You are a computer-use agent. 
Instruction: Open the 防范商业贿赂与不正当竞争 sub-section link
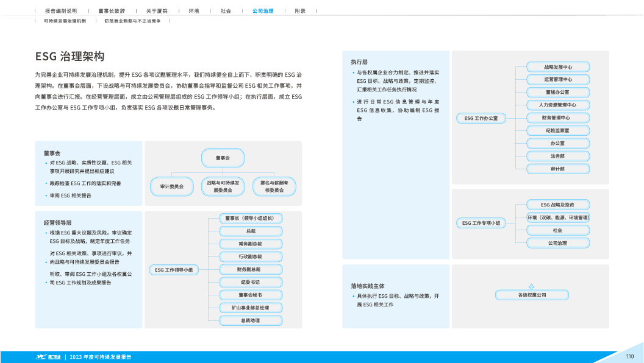pos(132,21)
